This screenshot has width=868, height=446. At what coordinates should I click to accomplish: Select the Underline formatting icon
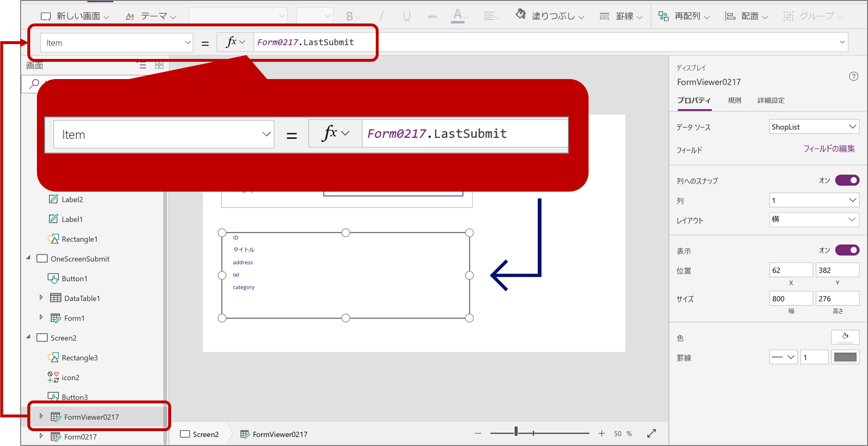click(x=406, y=16)
